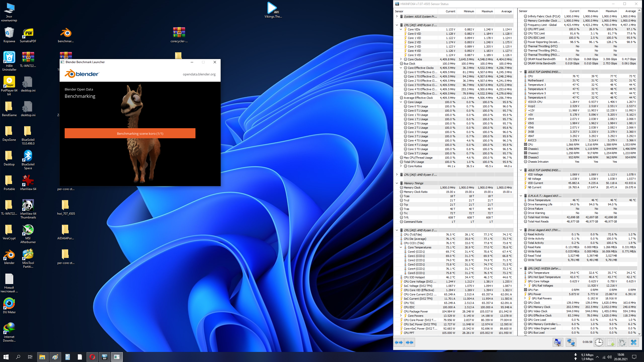Start logging with sheet plus icon

pos(611,342)
